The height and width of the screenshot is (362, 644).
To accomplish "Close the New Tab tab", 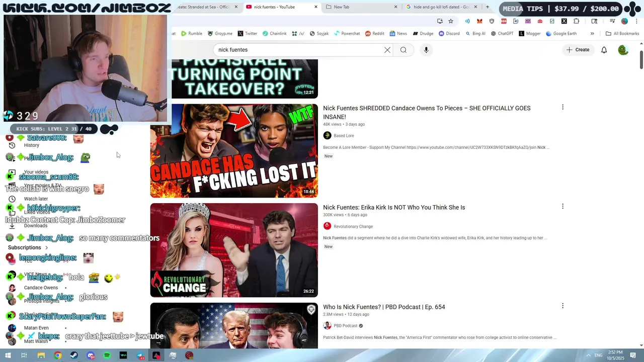I will 396,7.
